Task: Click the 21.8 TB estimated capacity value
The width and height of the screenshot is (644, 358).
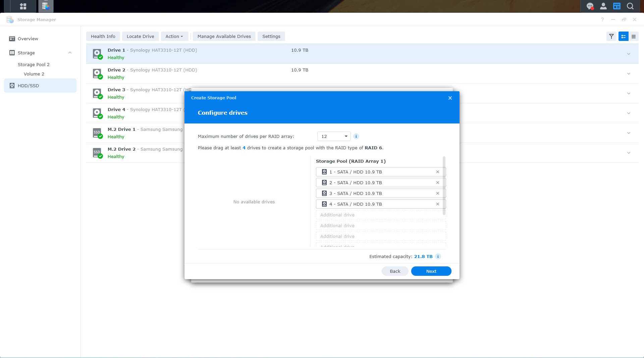Action: click(x=423, y=256)
